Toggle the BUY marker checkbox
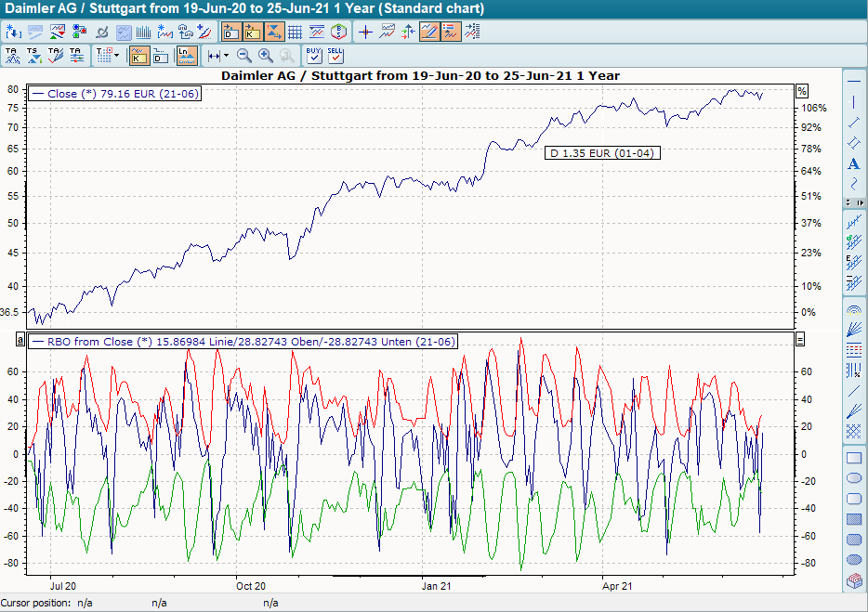Image resolution: width=868 pixels, height=612 pixels. (314, 58)
